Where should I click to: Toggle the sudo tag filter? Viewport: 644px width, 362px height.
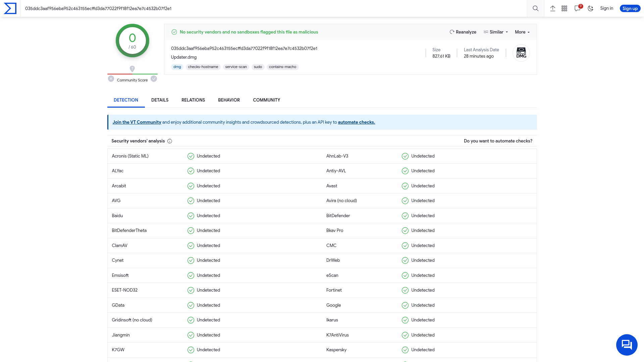pos(258,67)
